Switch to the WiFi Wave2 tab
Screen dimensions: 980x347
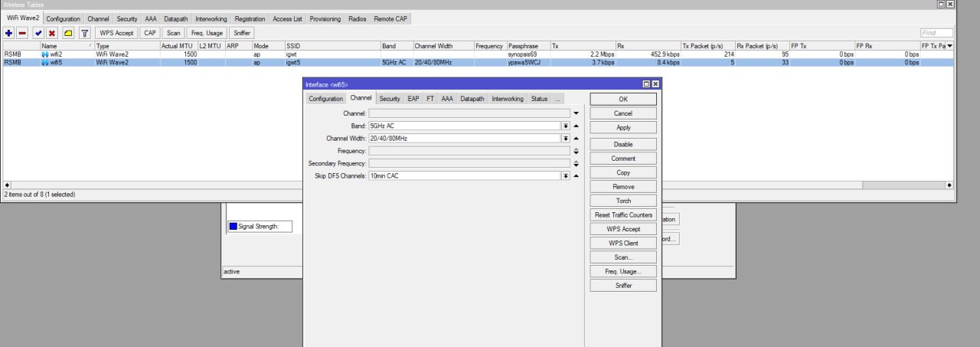(22, 18)
